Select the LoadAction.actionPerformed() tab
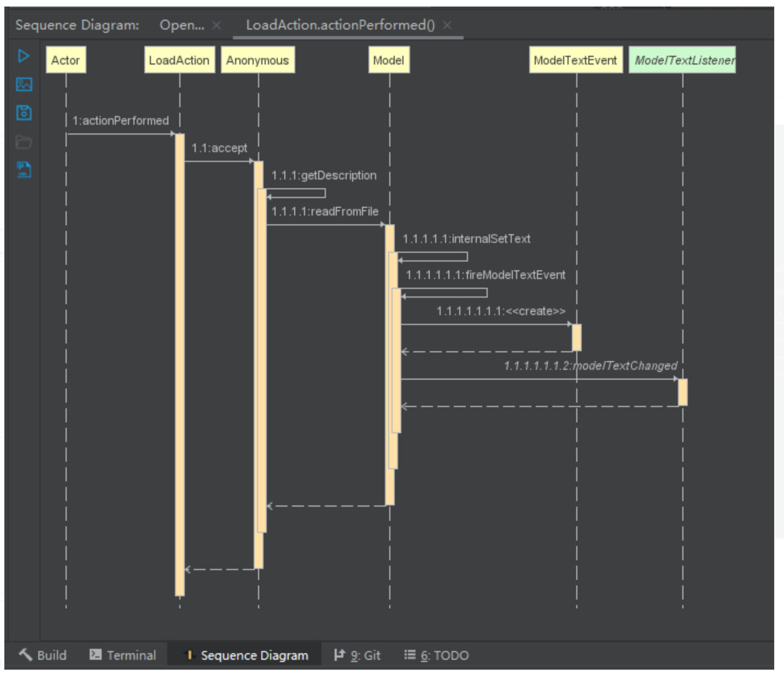This screenshot has height=674, width=784. [340, 25]
